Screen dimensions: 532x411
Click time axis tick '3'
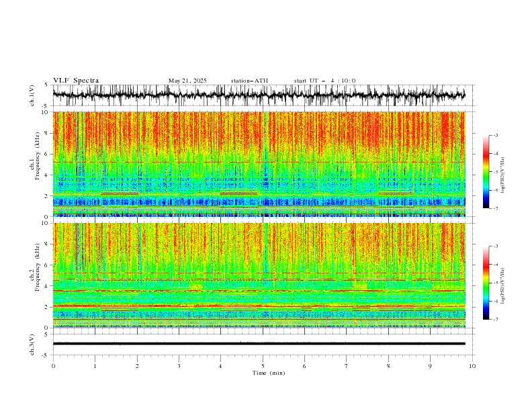point(179,366)
